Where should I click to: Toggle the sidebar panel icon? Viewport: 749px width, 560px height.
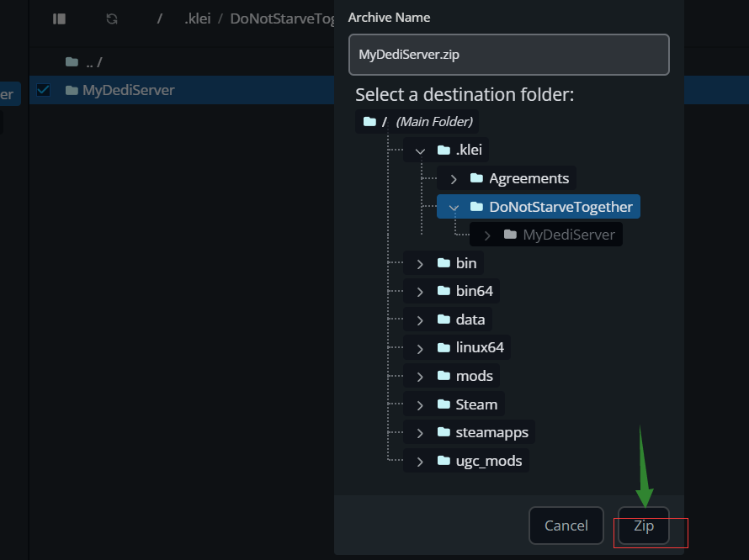(x=59, y=18)
